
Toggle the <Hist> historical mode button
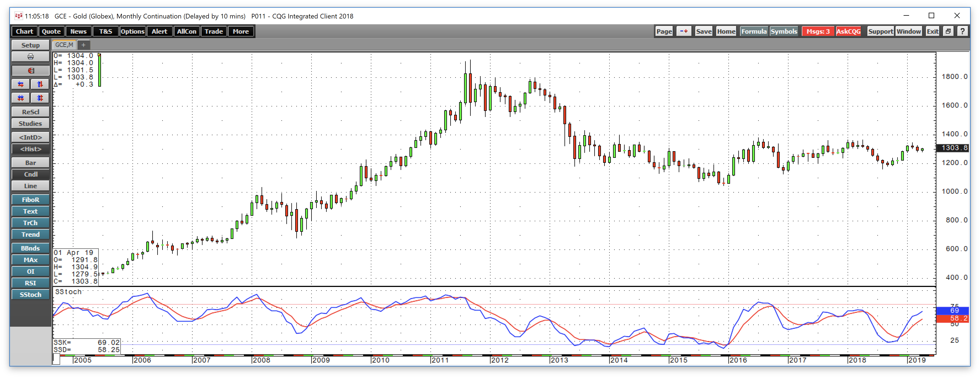click(x=30, y=149)
